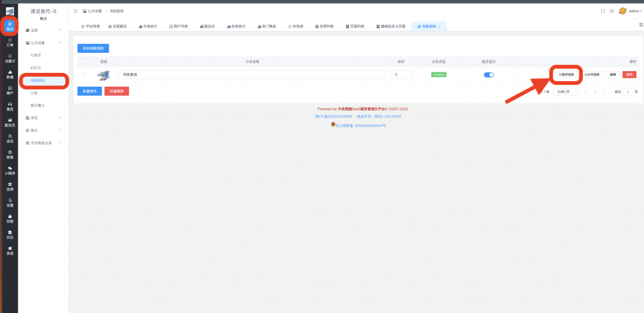
Task: Check the select-all checkbox in table header
Action: coord(84,62)
